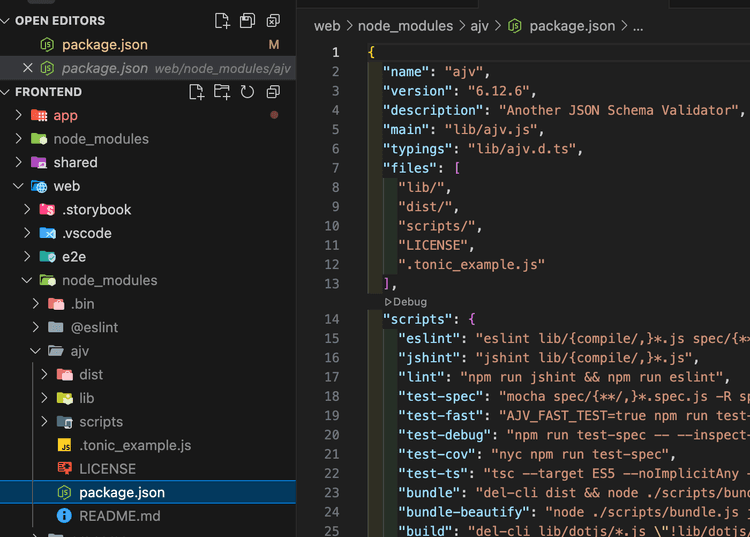This screenshot has height=537, width=750.
Task: Click the web breadcrumb segment
Action: 327,26
